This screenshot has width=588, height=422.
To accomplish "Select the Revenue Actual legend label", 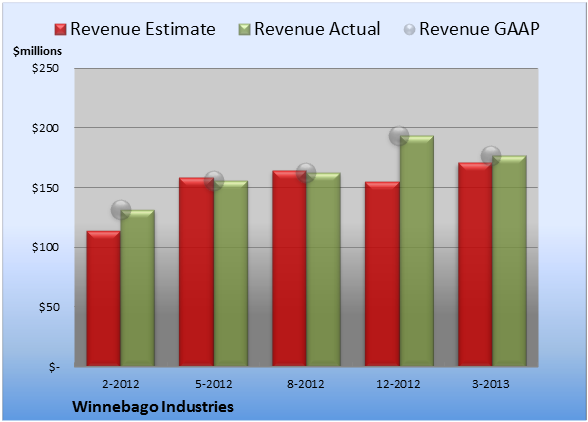I will click(x=317, y=29).
